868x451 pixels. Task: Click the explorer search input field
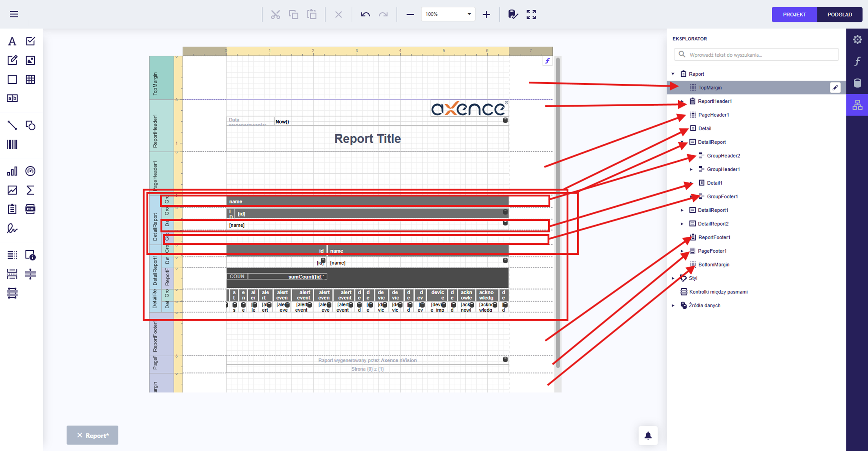pos(762,55)
